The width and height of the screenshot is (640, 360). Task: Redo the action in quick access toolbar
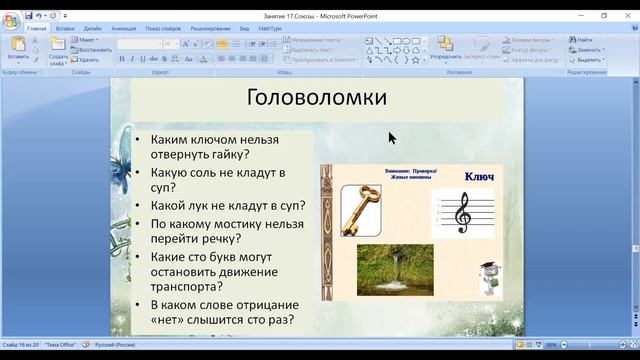(53, 16)
